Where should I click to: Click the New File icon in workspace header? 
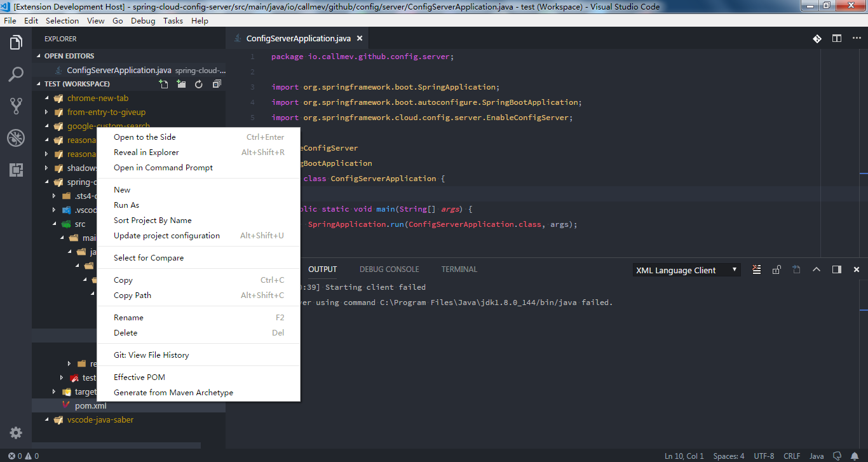point(163,84)
